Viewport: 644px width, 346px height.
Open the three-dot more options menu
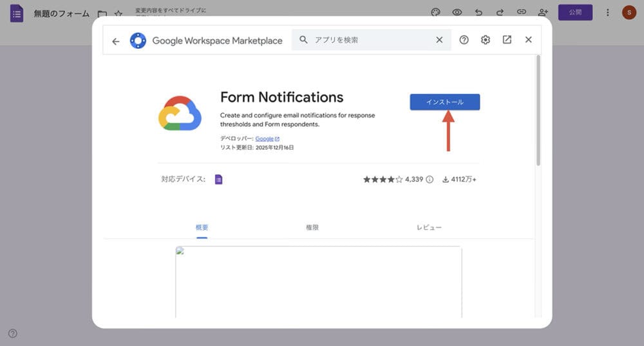[x=607, y=12]
